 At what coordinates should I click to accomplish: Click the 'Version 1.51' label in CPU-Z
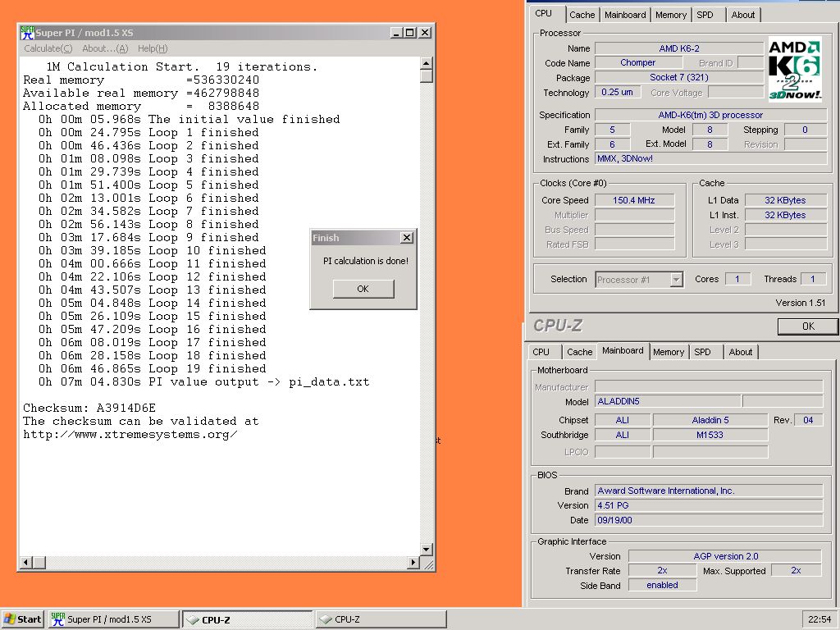click(x=801, y=303)
